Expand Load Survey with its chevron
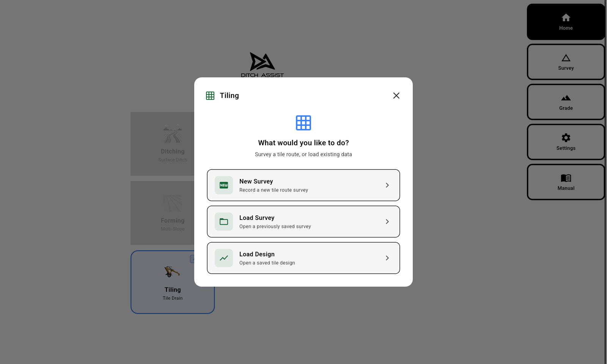The width and height of the screenshot is (607, 364). pos(387,221)
